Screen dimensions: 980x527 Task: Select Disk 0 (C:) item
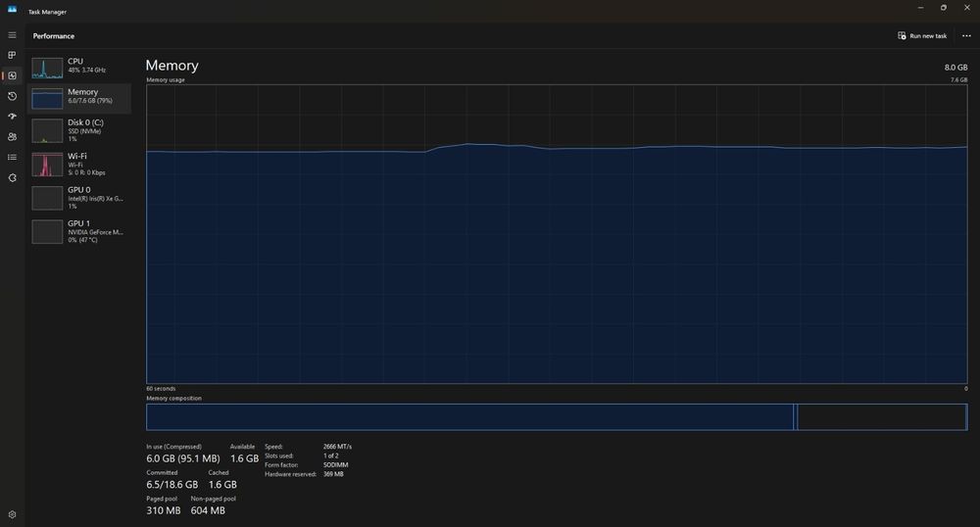78,130
